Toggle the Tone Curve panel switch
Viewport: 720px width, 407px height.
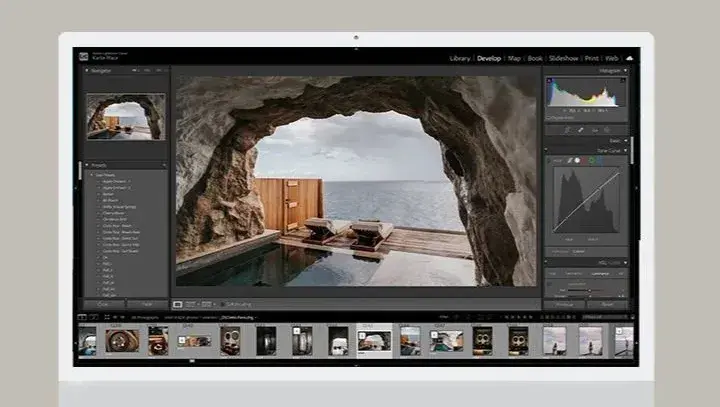[546, 150]
